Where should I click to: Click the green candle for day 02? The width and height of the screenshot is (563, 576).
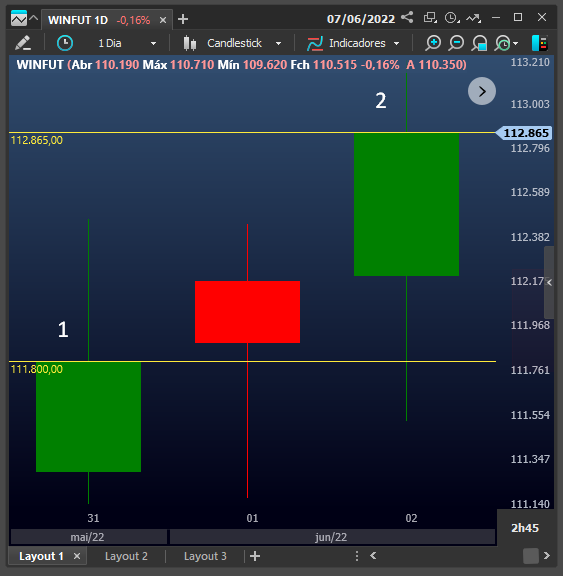pos(406,204)
